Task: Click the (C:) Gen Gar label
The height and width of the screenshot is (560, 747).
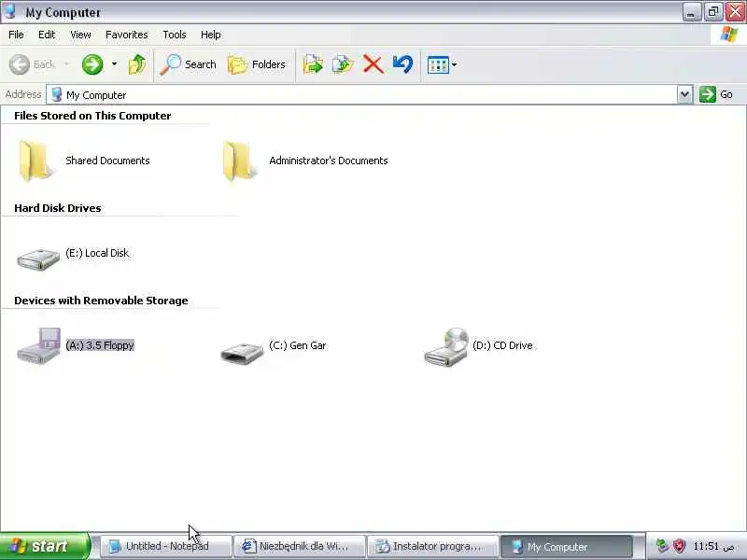Action: [298, 345]
